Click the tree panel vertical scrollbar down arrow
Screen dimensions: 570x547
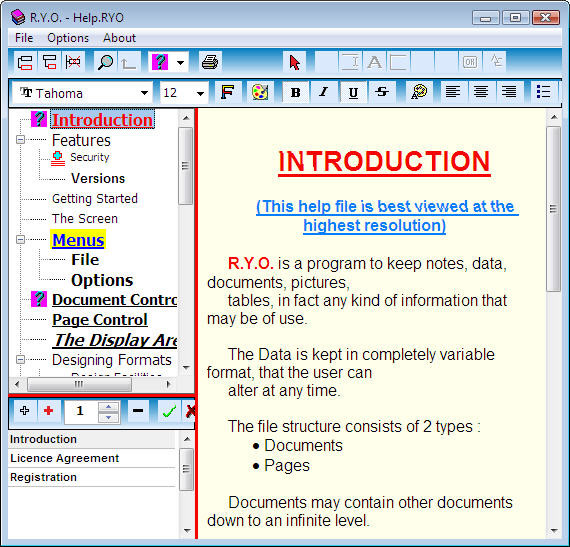click(186, 368)
